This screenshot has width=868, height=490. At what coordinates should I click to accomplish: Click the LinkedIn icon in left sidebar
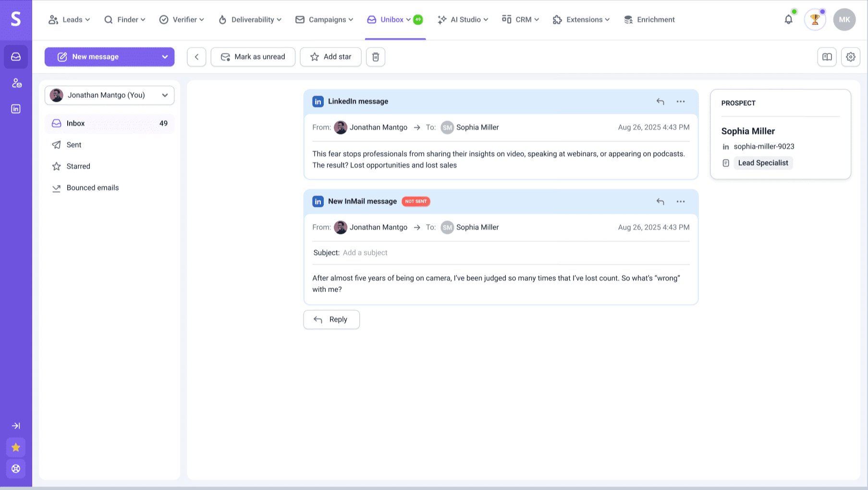pyautogui.click(x=16, y=109)
